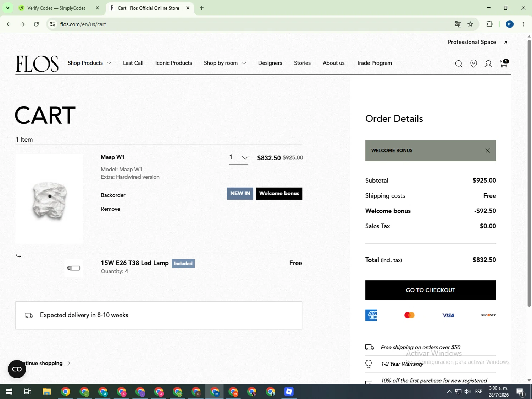The image size is (532, 399).
Task: Click the FLOS logo
Action: [37, 64]
